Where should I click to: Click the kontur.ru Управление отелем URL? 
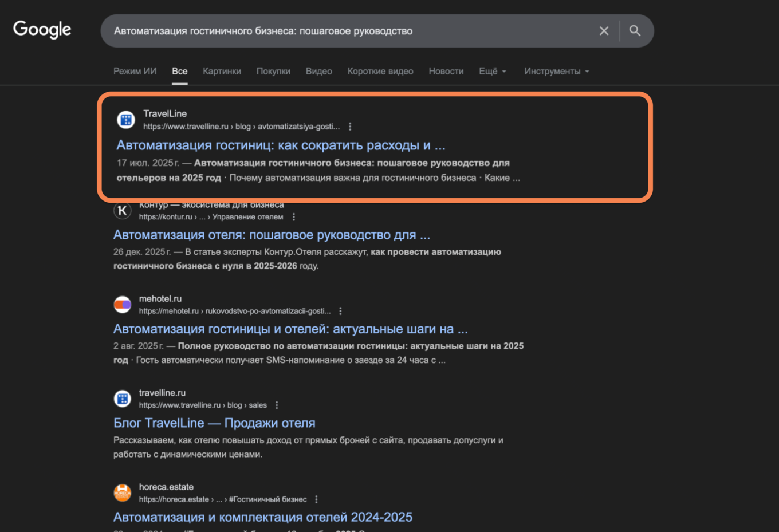pos(211,217)
